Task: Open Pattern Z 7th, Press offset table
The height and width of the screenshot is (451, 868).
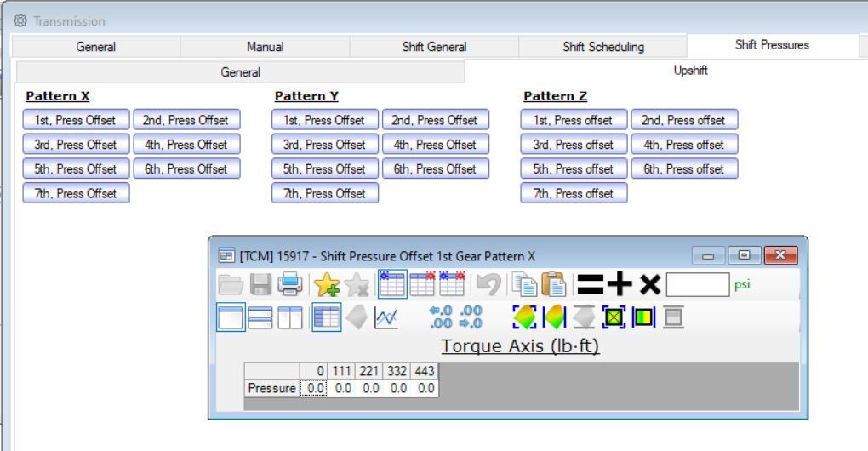Action: point(573,193)
